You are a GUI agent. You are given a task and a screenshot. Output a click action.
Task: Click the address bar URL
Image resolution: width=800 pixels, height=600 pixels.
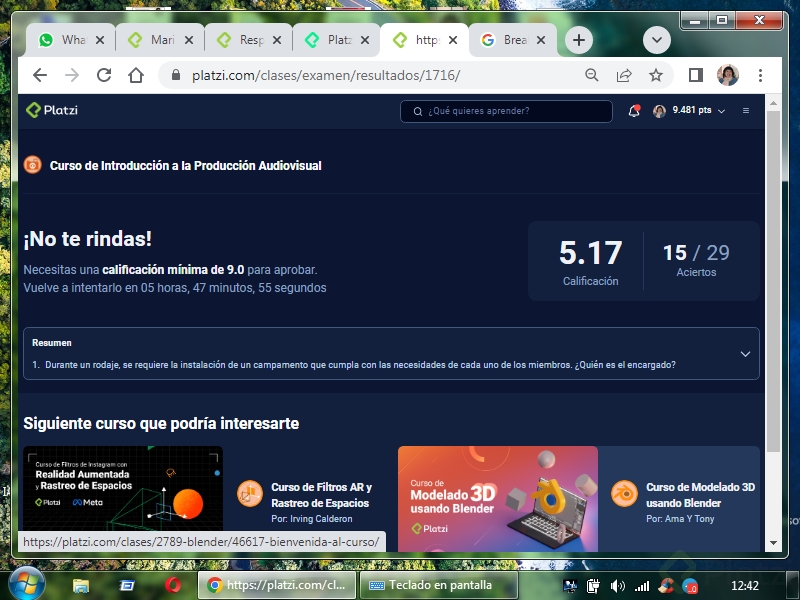click(326, 76)
